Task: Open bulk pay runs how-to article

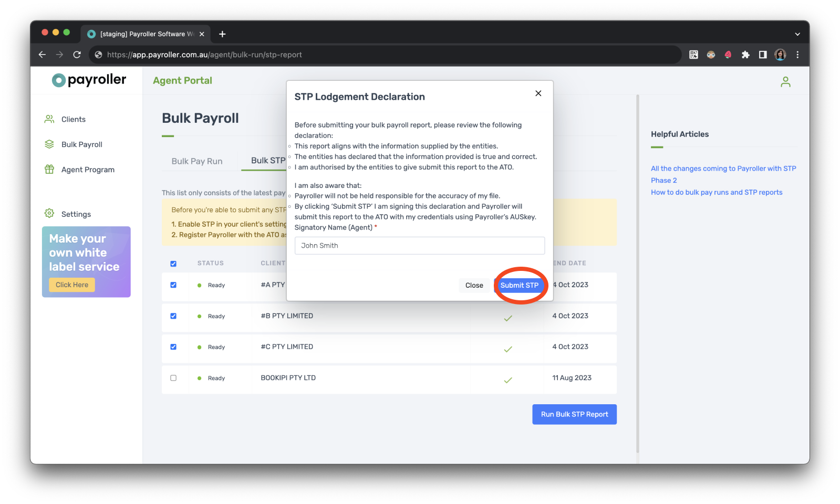Action: click(x=717, y=192)
